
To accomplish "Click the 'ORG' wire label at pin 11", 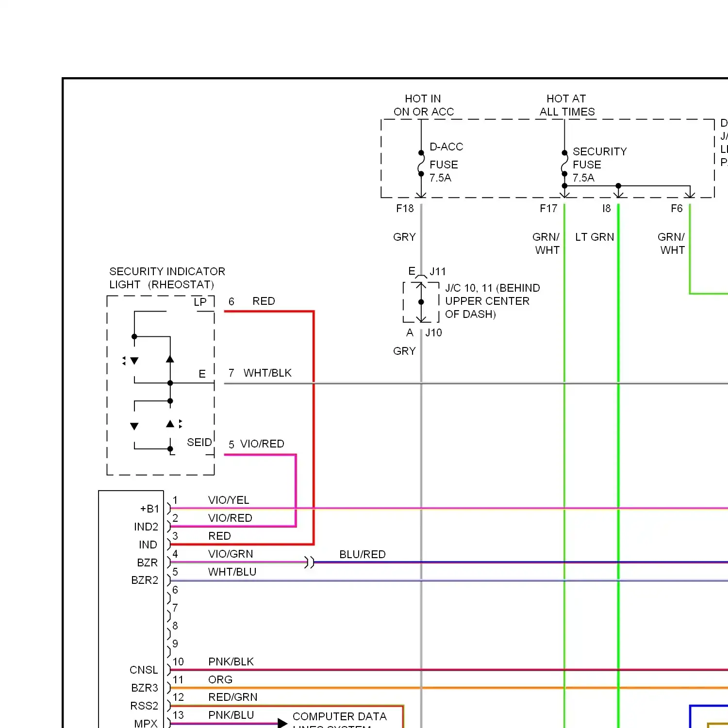I will click(220, 679).
